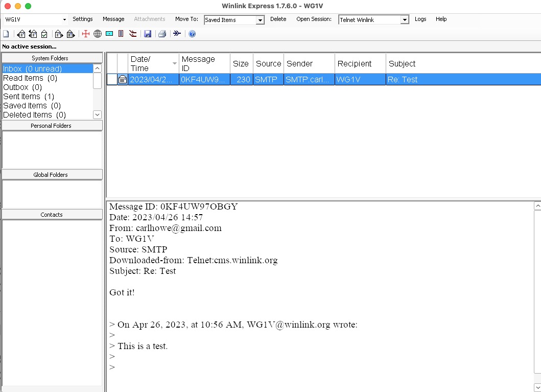The width and height of the screenshot is (541, 392).
Task: Open the Settings menu
Action: 83,19
